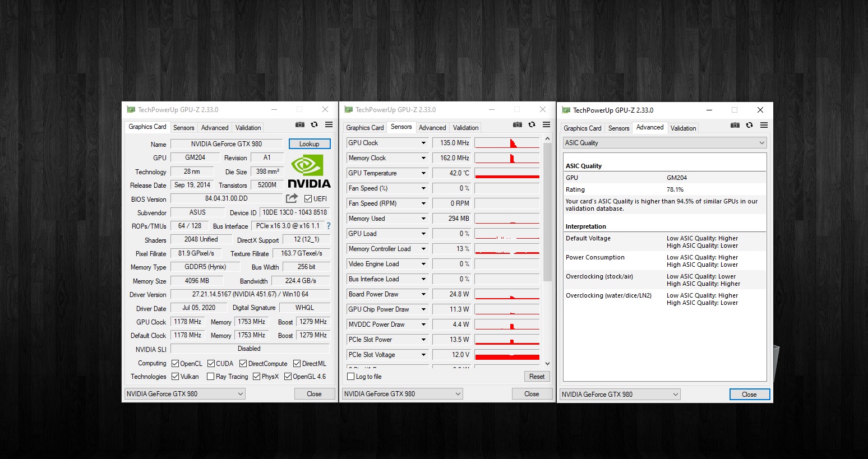Screen dimensions: 868x459
Task: Click the ASIC Rating 78.1% value
Action: (x=675, y=189)
